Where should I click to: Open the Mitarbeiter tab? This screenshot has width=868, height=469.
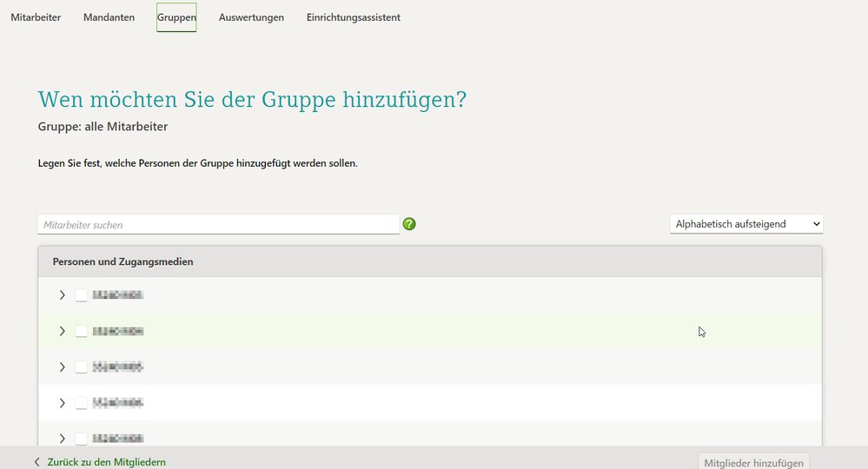[36, 17]
